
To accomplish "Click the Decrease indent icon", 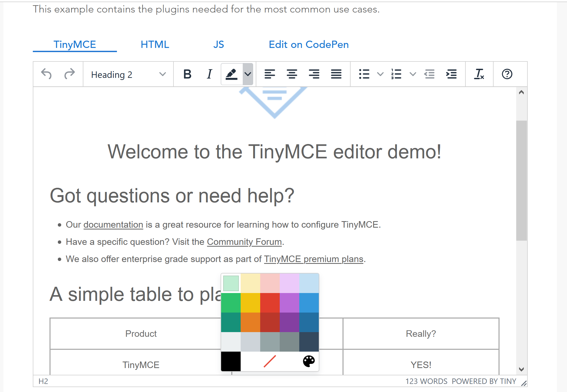I will click(x=429, y=74).
